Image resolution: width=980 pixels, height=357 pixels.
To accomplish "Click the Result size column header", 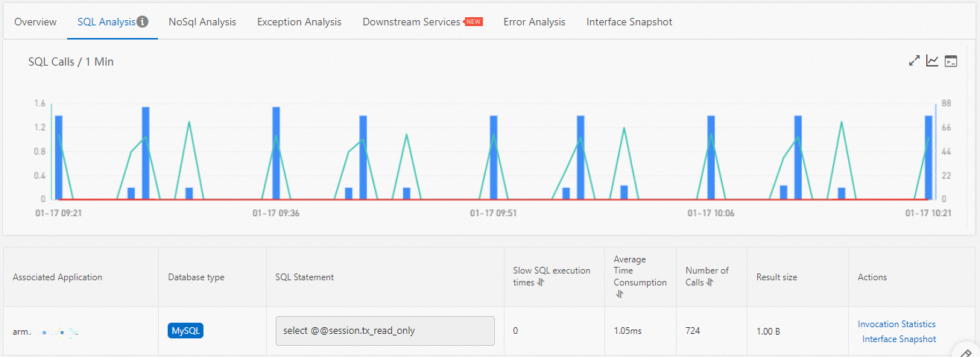I will tap(777, 277).
